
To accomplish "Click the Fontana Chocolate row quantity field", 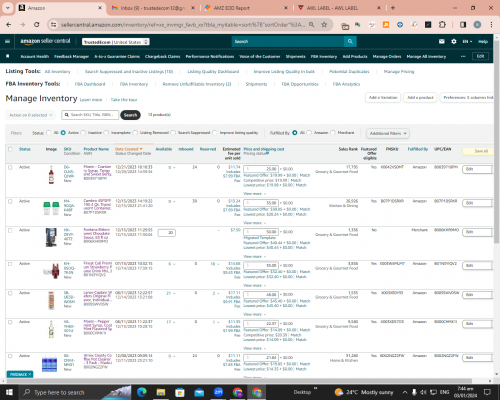I will point(167,233).
